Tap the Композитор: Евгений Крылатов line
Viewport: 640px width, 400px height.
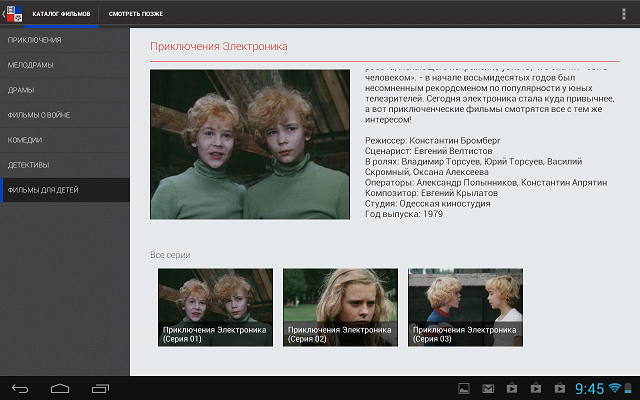431,193
